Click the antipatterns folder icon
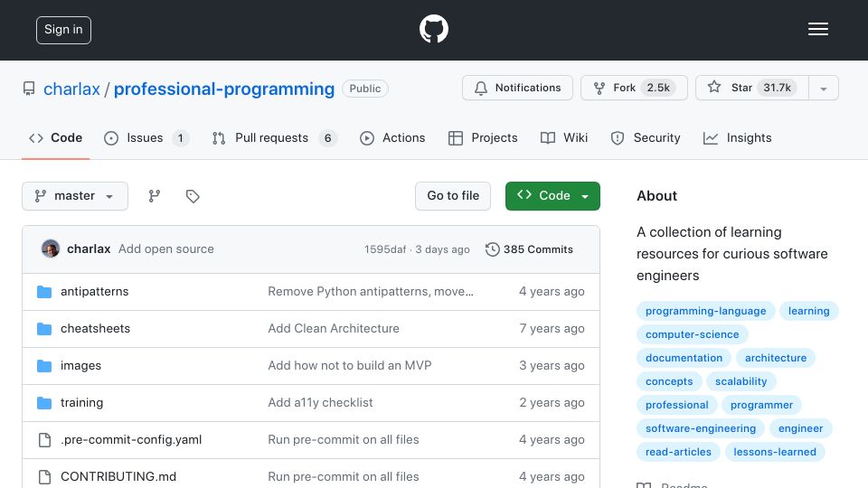The width and height of the screenshot is (868, 488). click(x=44, y=292)
